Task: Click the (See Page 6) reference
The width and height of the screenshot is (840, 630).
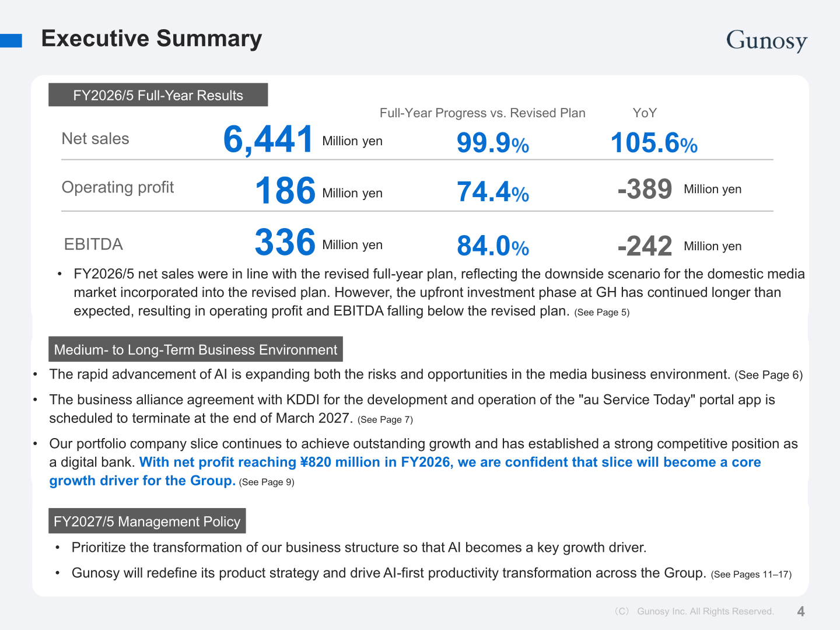Action: tap(769, 375)
